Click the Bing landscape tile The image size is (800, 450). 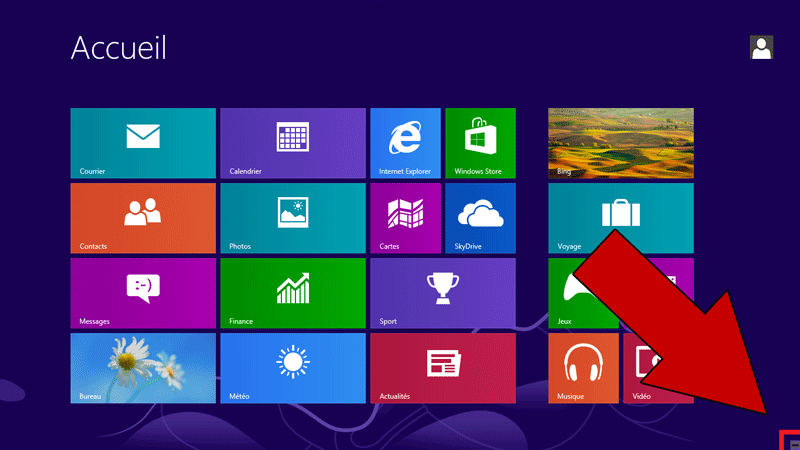point(620,143)
